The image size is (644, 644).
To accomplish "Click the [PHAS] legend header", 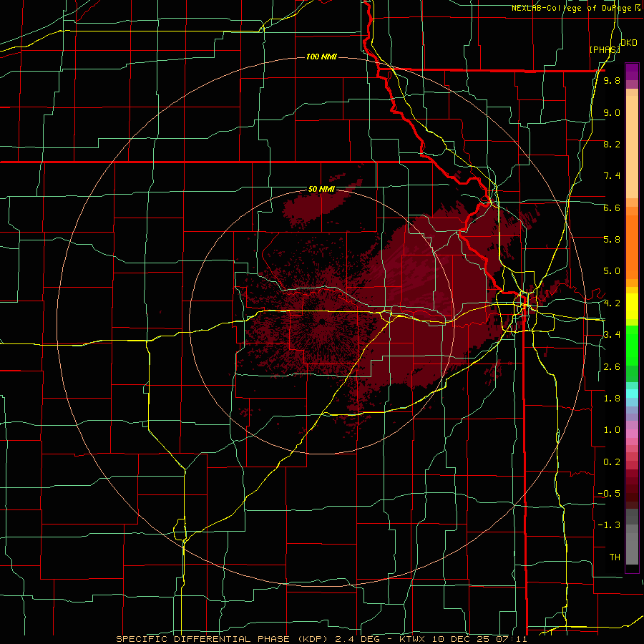I will point(605,49).
